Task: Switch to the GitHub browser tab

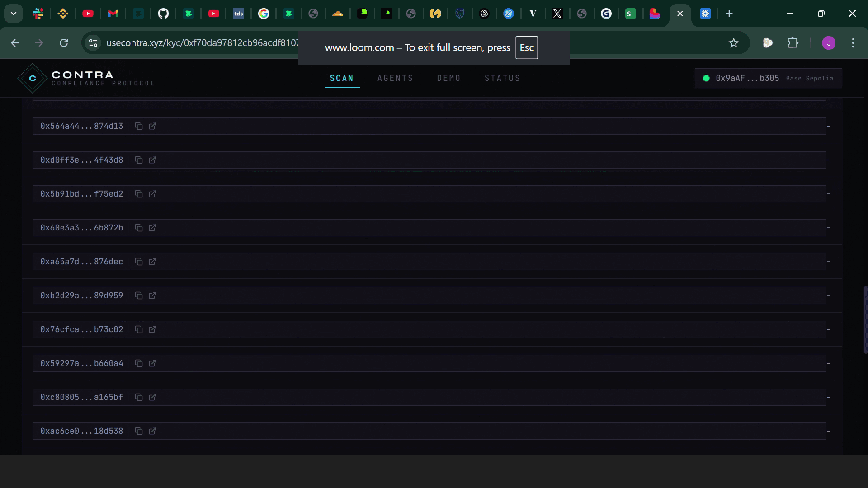Action: tap(163, 14)
